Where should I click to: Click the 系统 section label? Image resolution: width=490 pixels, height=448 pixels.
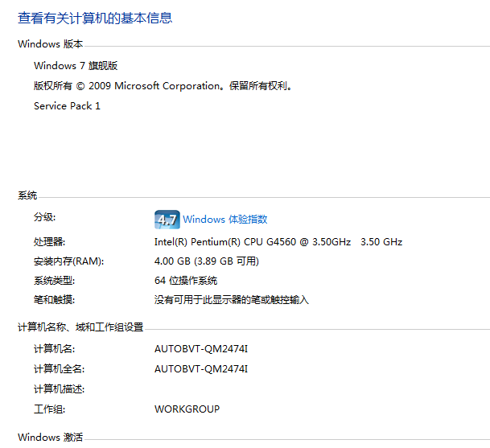[27, 195]
